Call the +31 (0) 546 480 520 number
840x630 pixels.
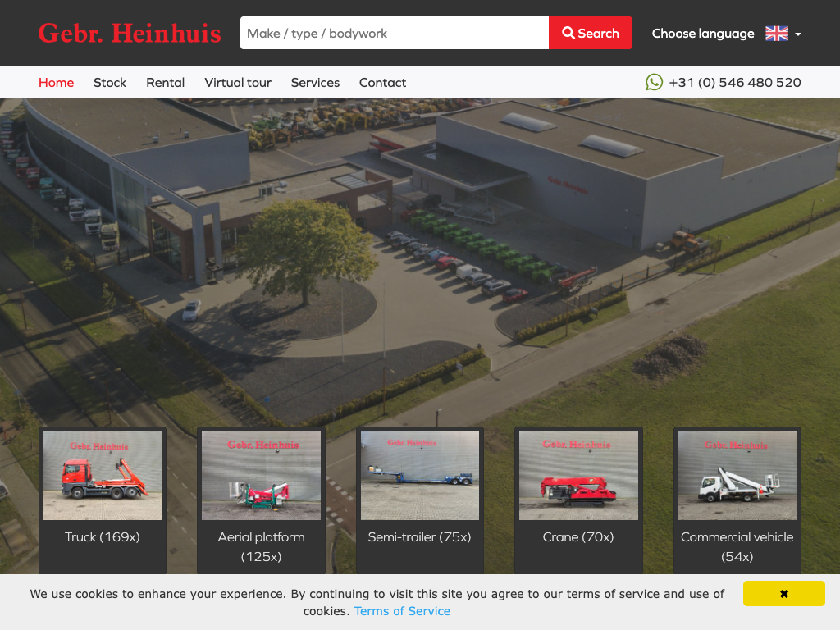[734, 83]
